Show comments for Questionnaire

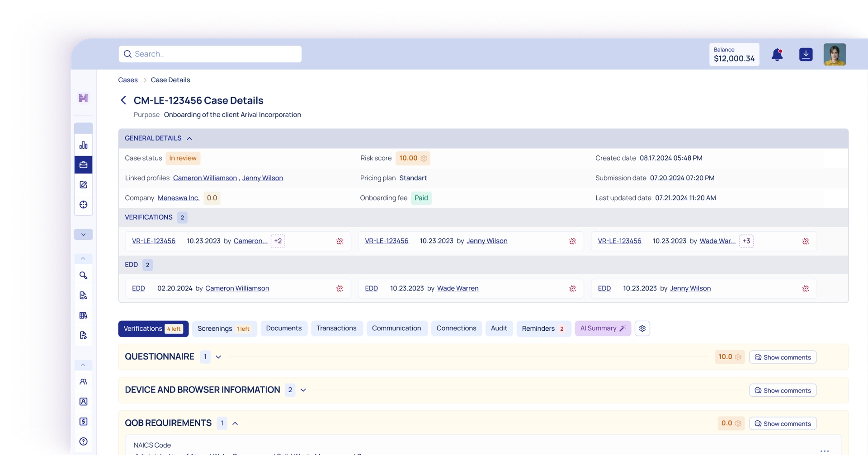coord(783,357)
